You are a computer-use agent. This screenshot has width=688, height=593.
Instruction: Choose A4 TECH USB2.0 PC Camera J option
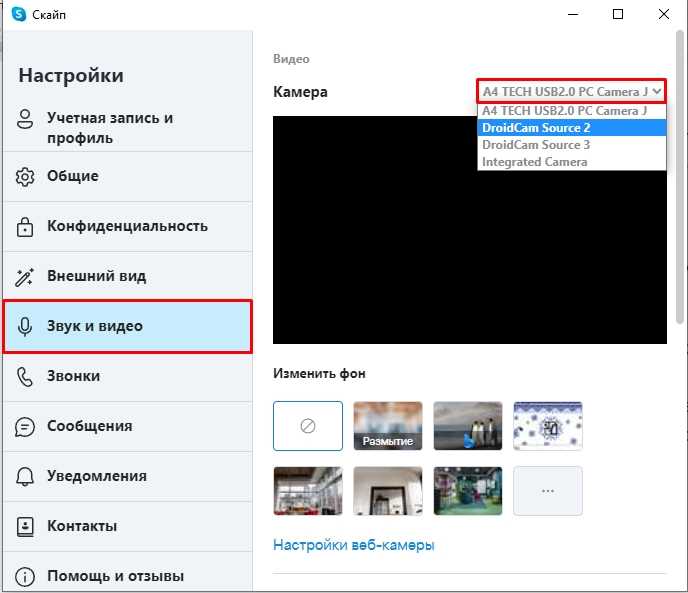click(571, 111)
